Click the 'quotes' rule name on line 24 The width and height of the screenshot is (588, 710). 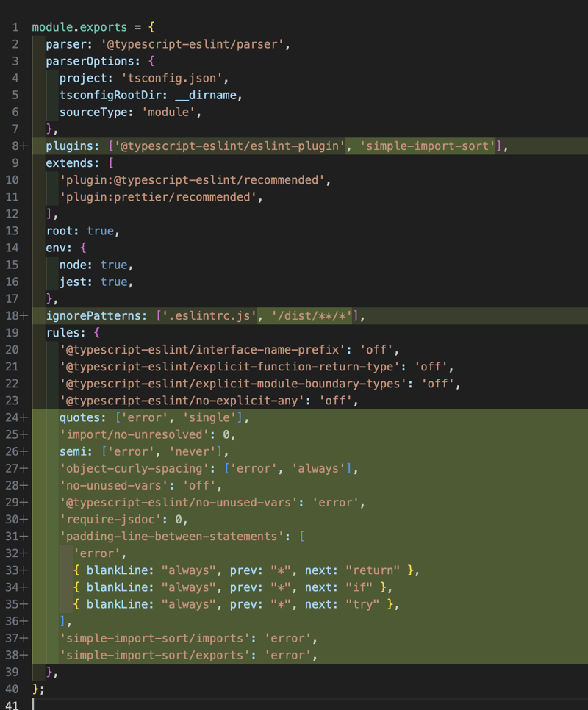tap(79, 418)
